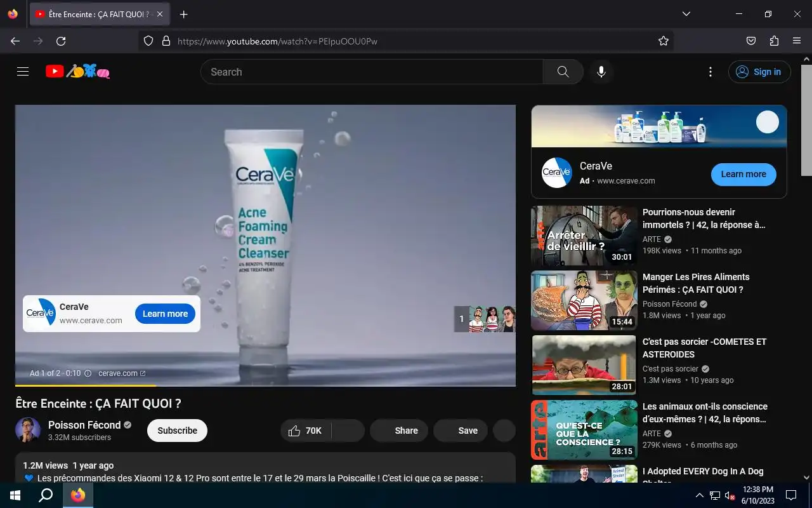Follow the cerave.com link in the player

122,373
